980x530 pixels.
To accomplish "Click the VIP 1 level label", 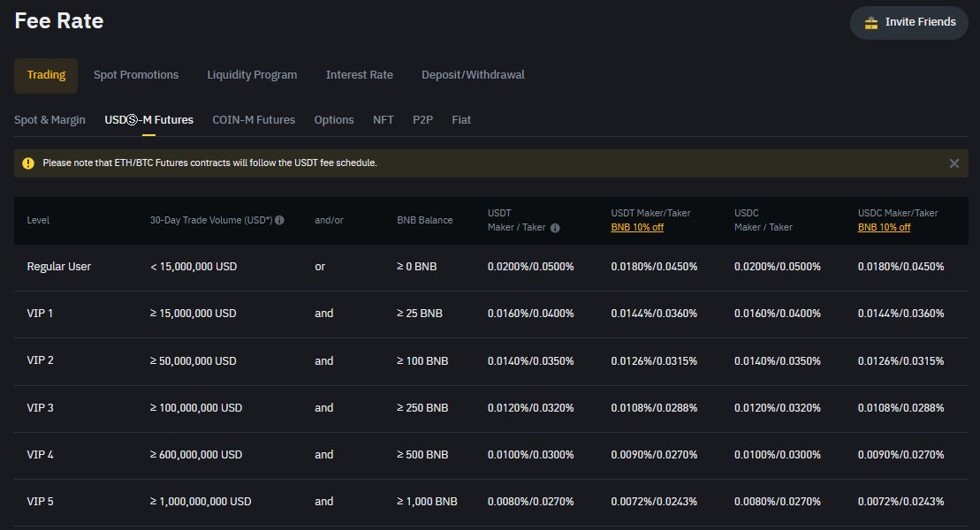I will [40, 314].
